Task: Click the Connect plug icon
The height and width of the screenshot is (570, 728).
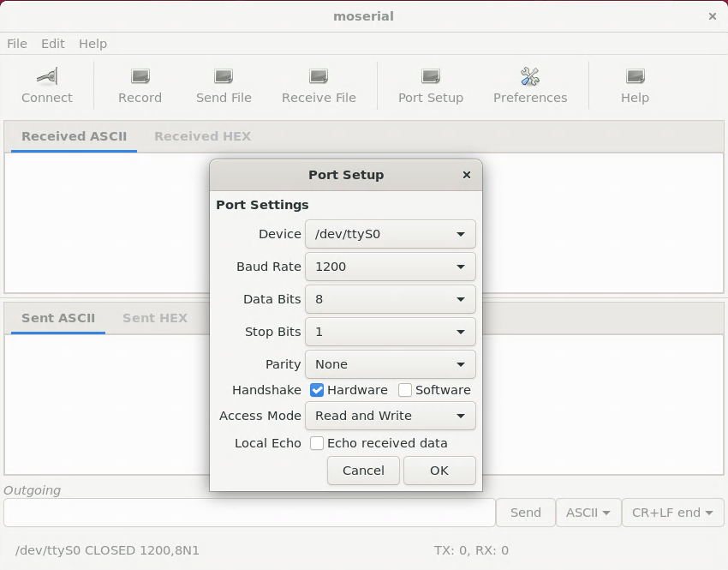Action: click(47, 76)
